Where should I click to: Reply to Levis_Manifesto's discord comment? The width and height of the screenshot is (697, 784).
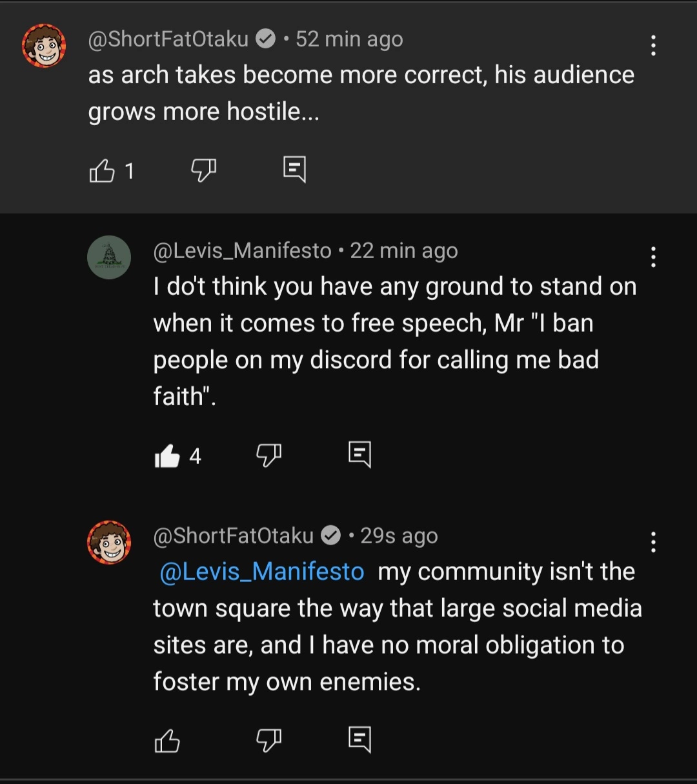(x=359, y=455)
